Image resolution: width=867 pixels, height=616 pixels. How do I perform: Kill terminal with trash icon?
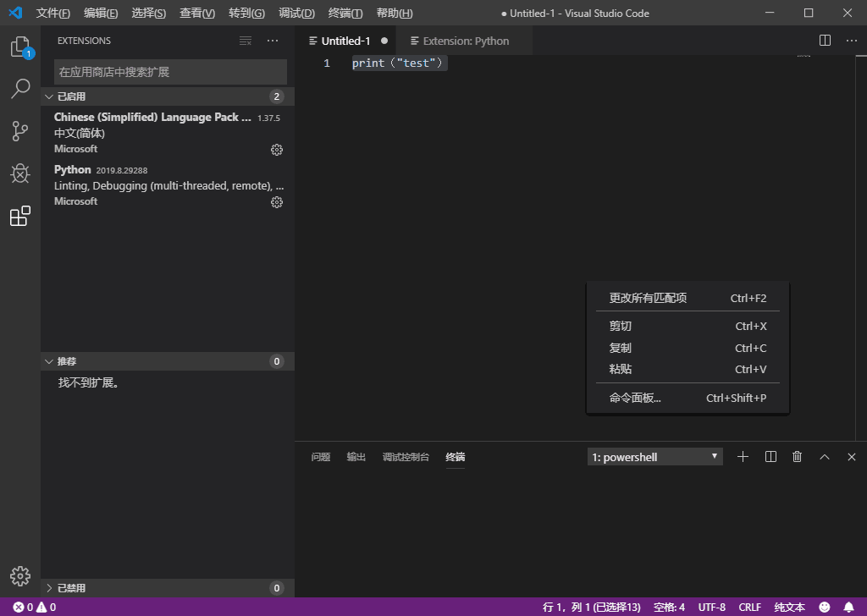798,457
